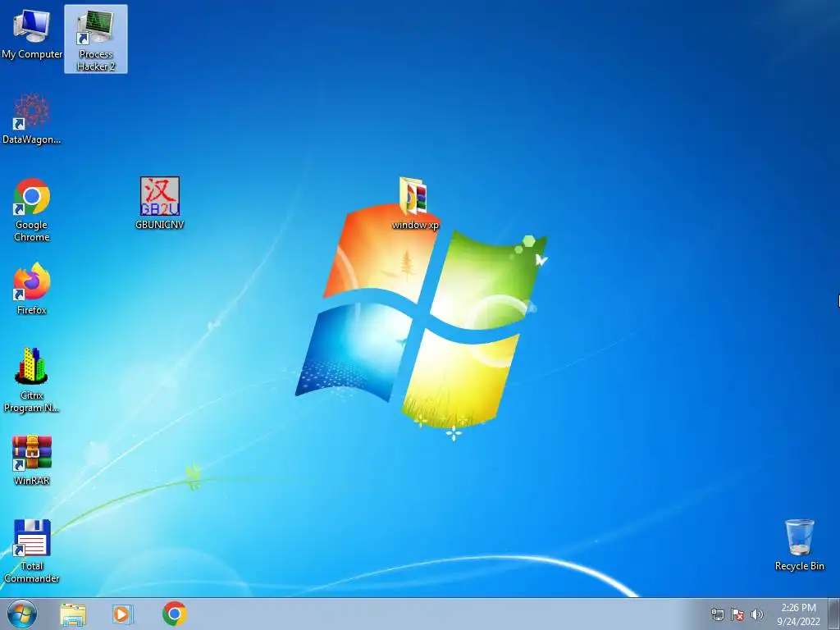Click the Show desktop button strip
840x630 pixels.
pyautogui.click(x=834, y=614)
